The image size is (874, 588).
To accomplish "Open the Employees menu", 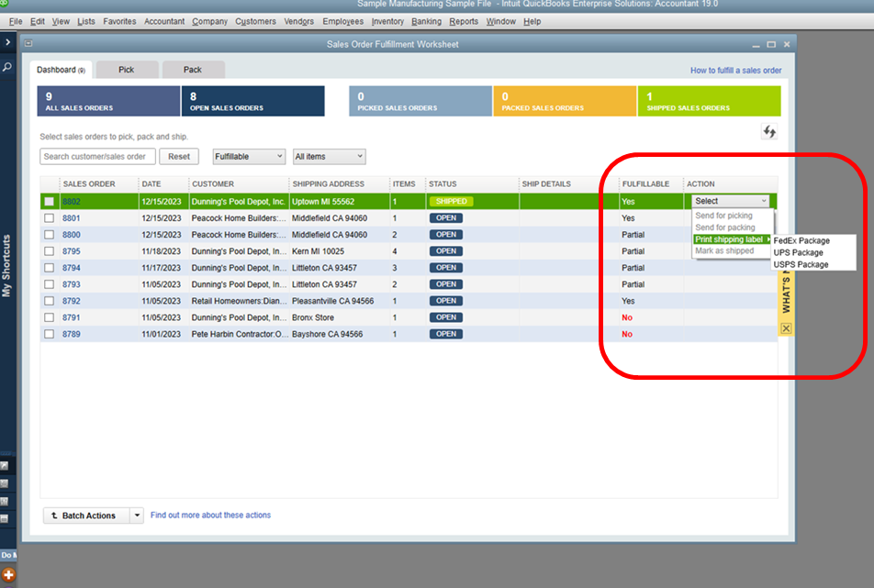I will (342, 21).
